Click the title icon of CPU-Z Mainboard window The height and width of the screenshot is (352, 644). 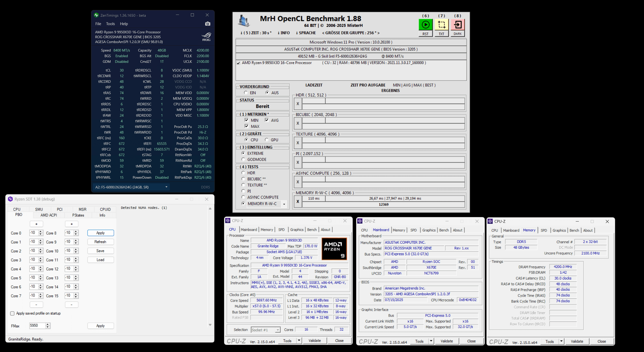click(x=360, y=221)
